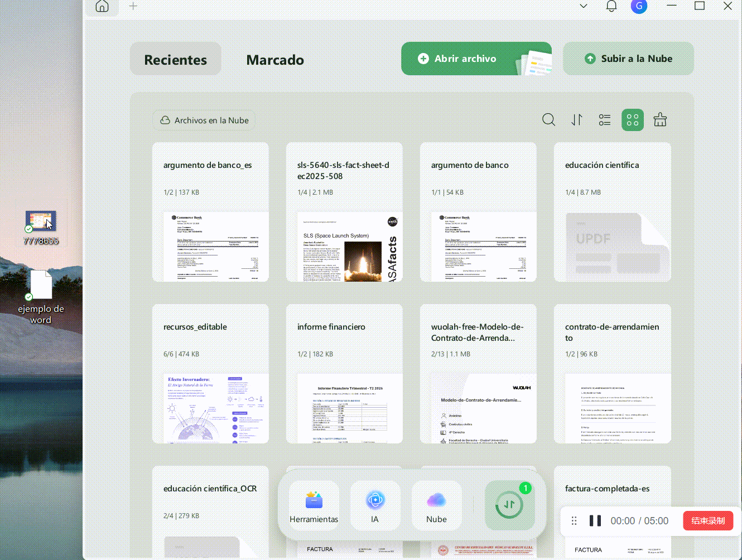Click the 1/2 | 96 KB info text
Viewport: 742px width, 560px height.
[x=581, y=354]
